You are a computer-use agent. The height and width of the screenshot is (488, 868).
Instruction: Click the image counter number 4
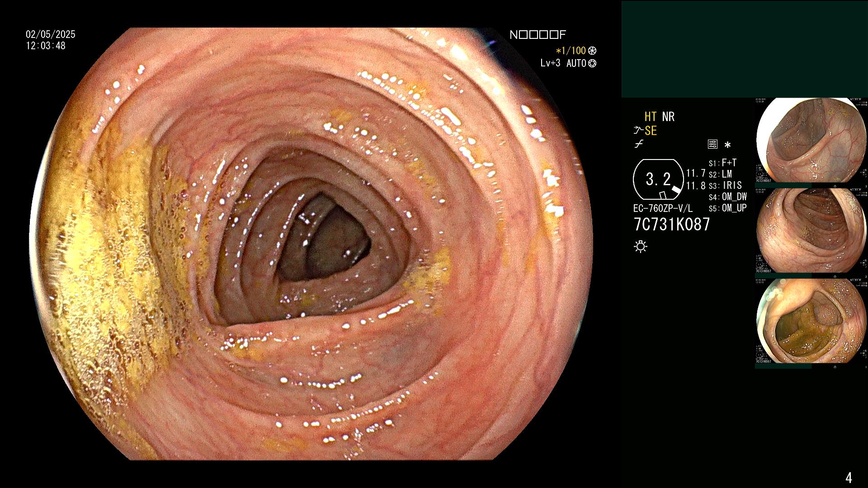(x=849, y=478)
